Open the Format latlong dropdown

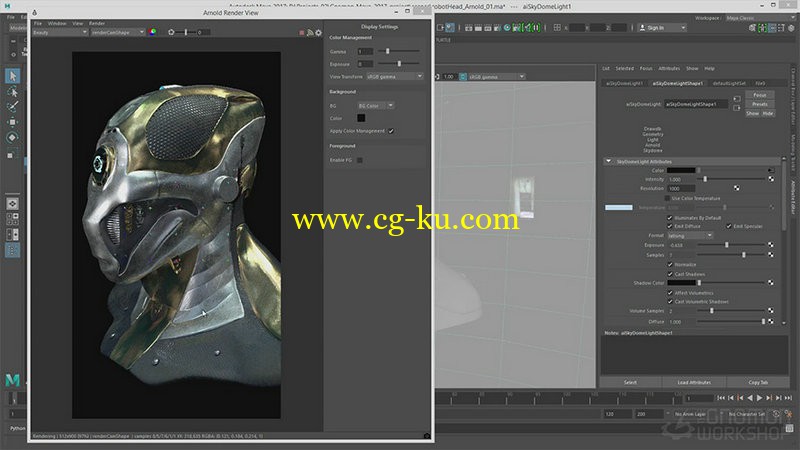[690, 236]
